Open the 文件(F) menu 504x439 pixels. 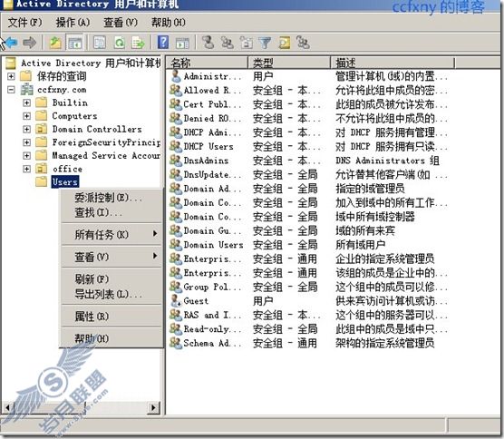coord(24,23)
